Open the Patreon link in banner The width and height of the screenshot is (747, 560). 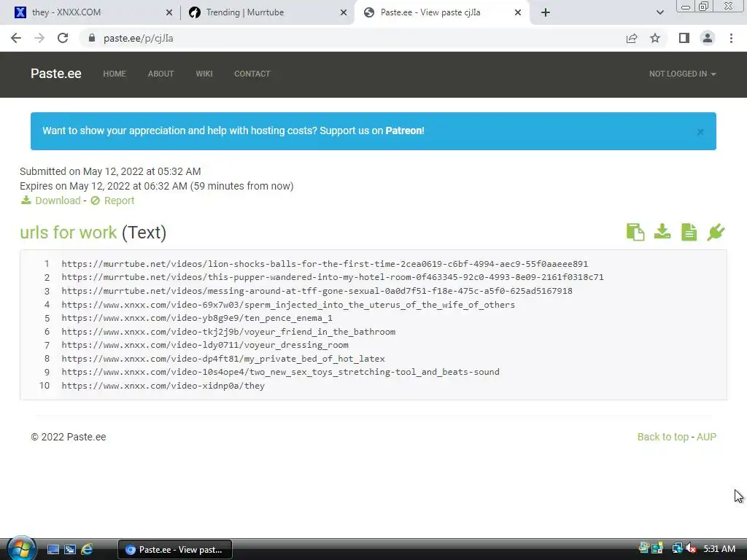click(x=403, y=131)
